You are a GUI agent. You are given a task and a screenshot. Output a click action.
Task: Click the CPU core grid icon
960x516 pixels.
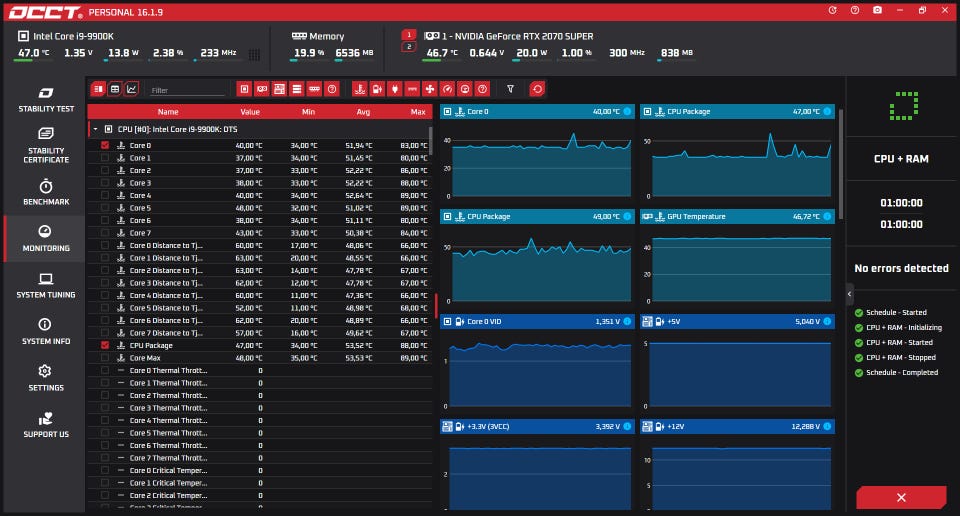[254, 54]
